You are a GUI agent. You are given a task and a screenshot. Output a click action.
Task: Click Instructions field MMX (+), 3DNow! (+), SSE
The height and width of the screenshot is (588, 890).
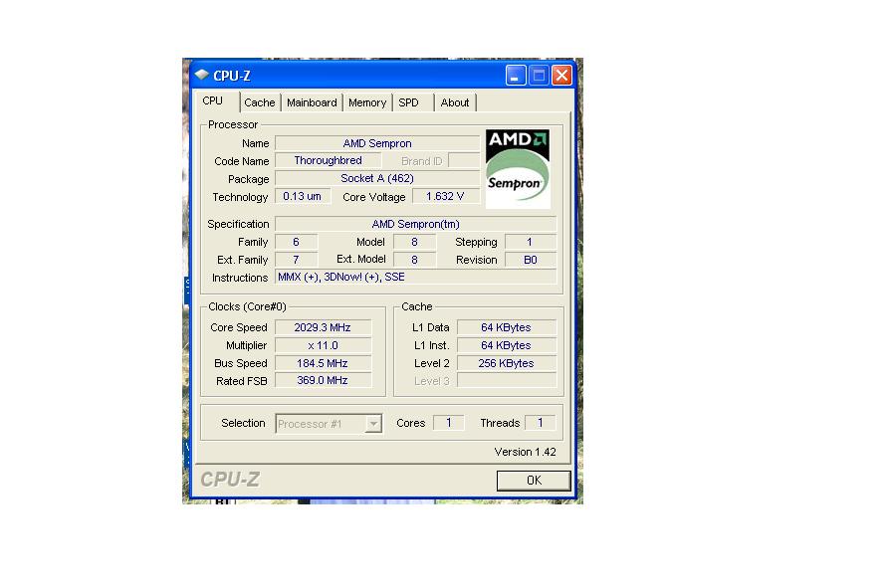(415, 277)
